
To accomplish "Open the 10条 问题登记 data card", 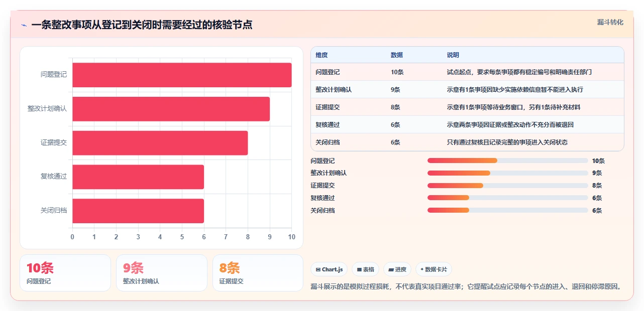I will tap(65, 273).
